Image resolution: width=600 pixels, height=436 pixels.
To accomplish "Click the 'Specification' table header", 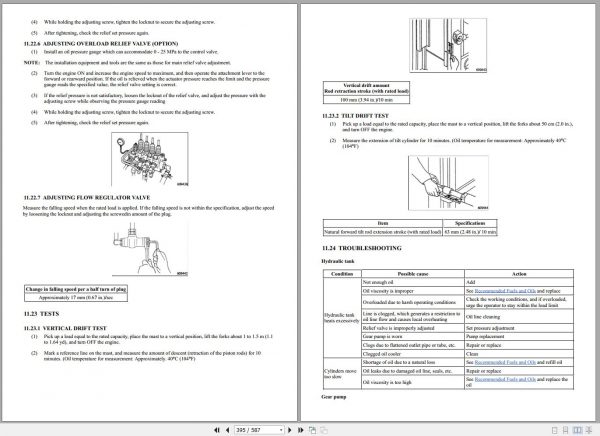I will 470,223.
